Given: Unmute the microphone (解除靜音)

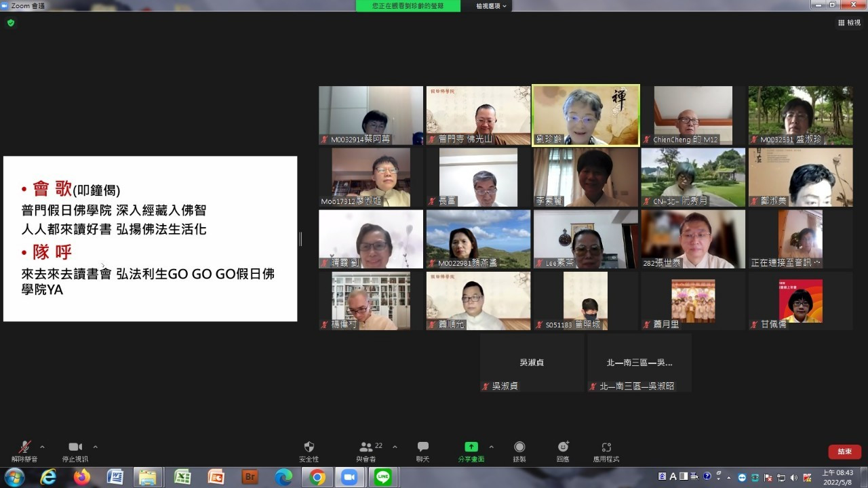Looking at the screenshot, I should pos(24,447).
